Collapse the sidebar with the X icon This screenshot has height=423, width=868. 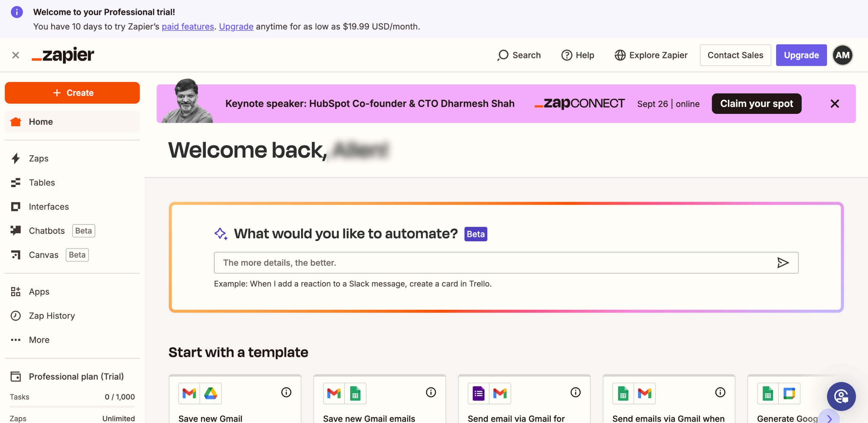click(16, 55)
